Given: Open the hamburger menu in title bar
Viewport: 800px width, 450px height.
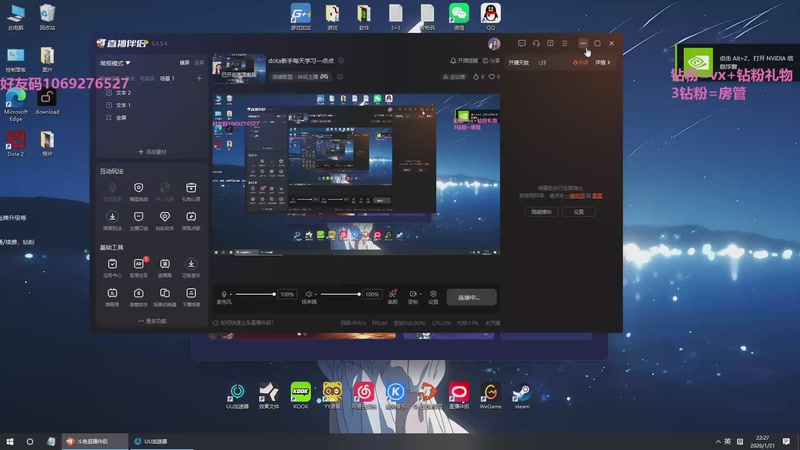Looking at the screenshot, I should (564, 43).
